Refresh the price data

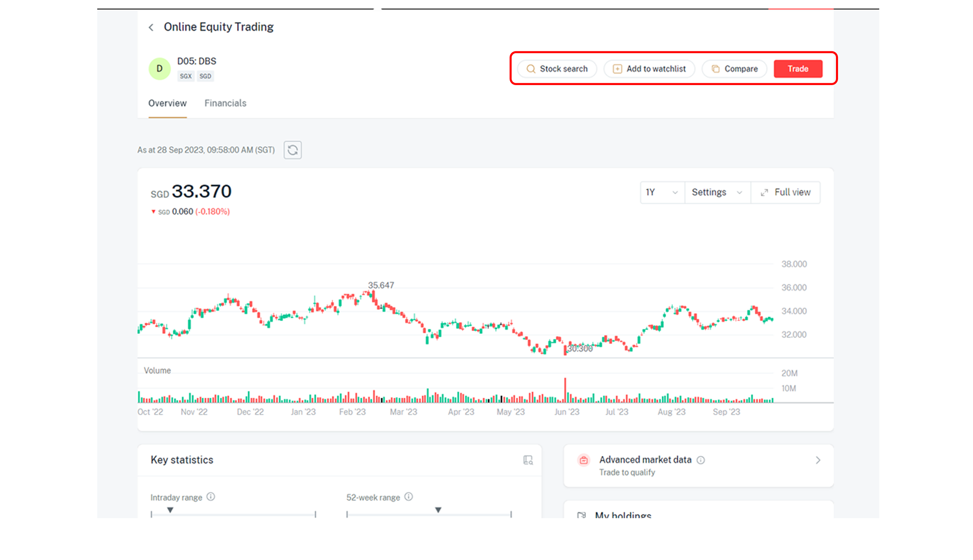[293, 150]
